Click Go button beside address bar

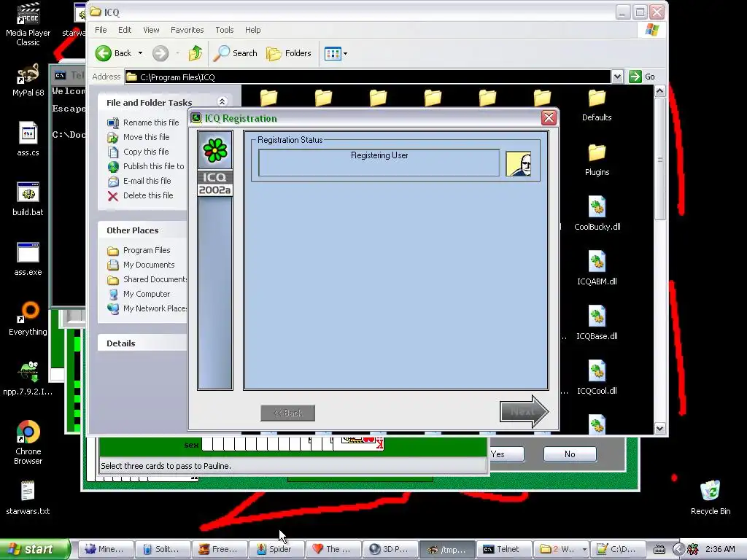click(642, 77)
